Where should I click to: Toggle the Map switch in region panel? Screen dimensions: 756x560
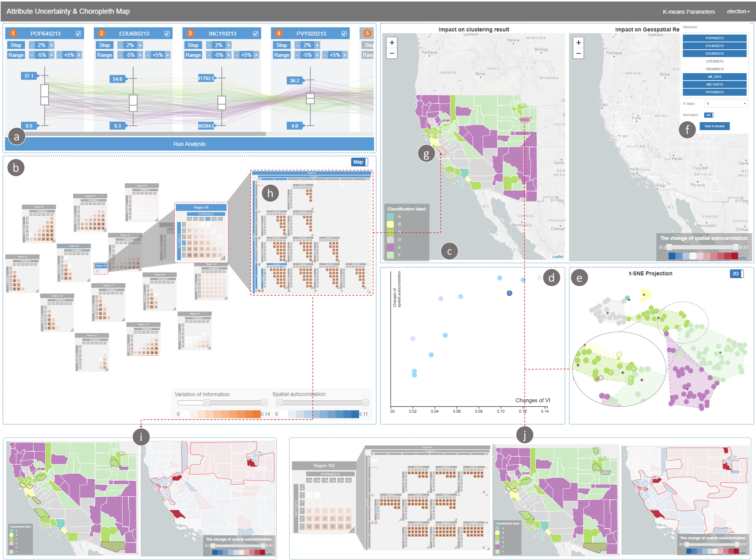coord(360,162)
